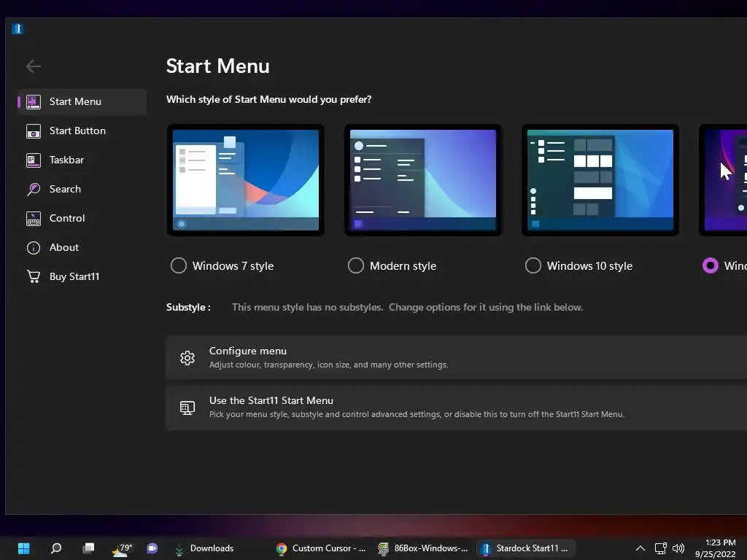747x560 pixels.
Task: Click 'Adjust colour, transparency, icon size' description
Action: (329, 365)
